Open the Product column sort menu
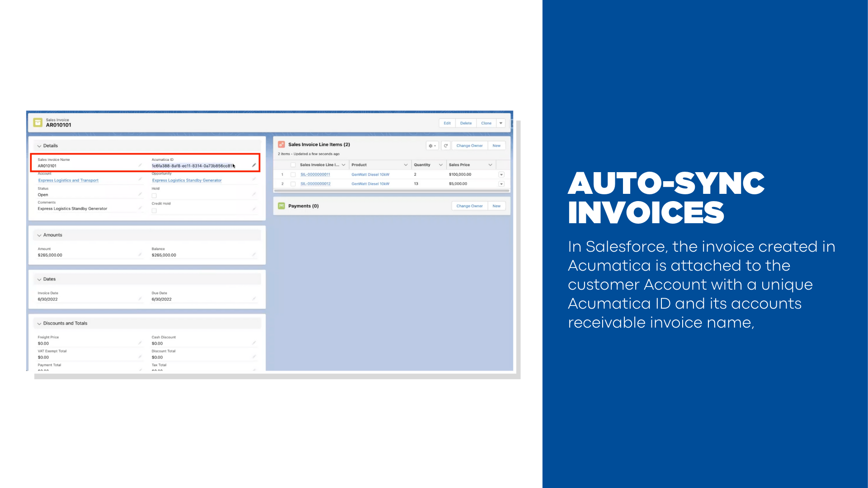The width and height of the screenshot is (868, 488). point(406,165)
